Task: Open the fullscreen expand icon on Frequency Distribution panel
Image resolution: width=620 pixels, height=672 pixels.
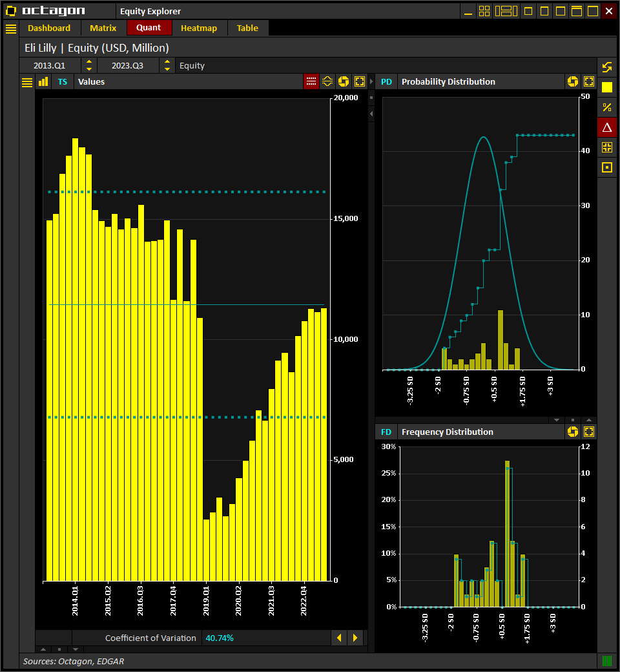Action: tap(588, 432)
